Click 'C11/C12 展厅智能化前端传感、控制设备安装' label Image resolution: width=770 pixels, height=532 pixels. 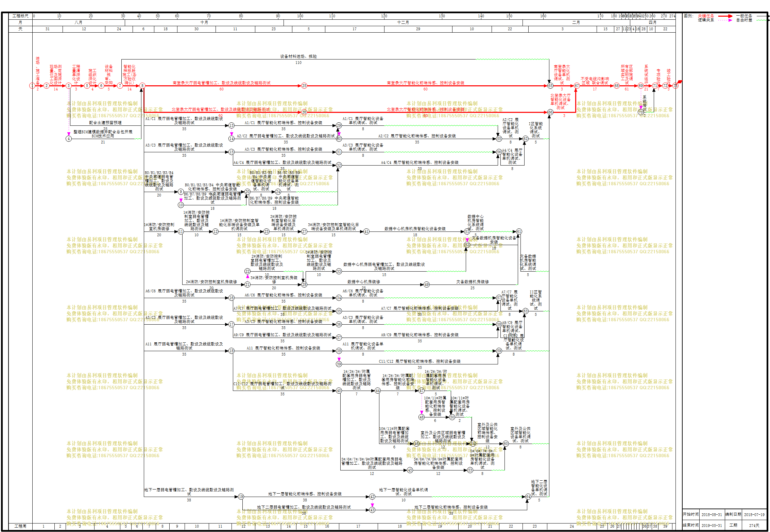pos(420,361)
